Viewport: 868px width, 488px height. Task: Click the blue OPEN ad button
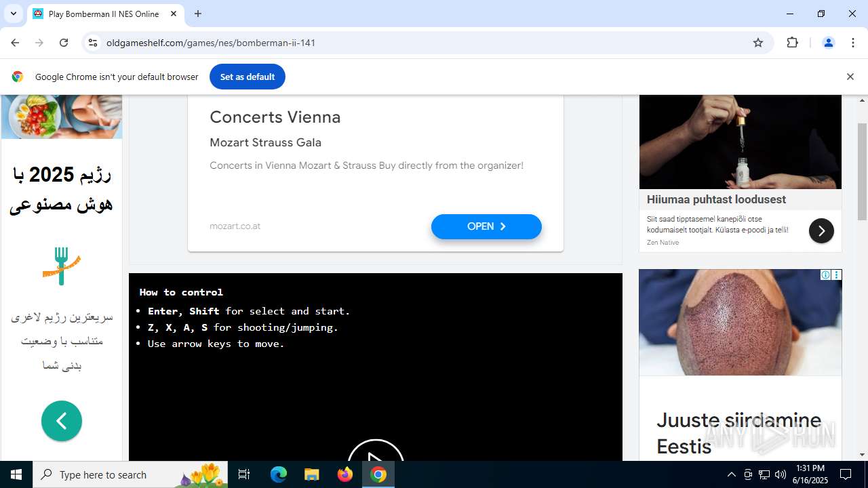coord(486,226)
